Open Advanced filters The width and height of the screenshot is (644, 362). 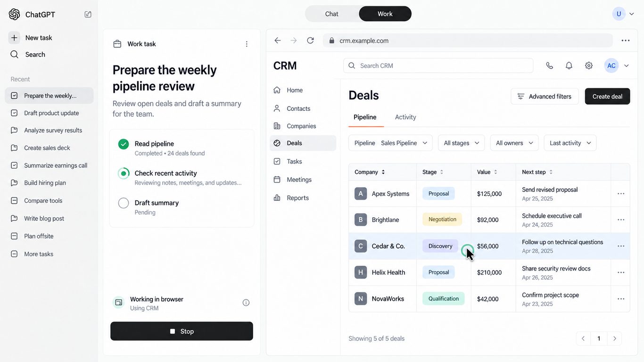tap(545, 96)
